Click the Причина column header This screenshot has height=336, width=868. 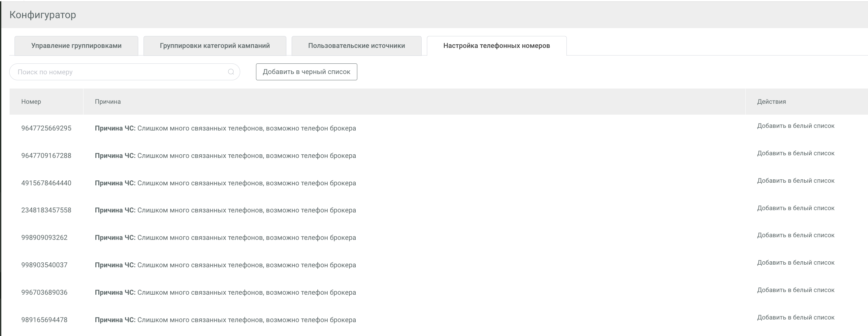coord(108,101)
